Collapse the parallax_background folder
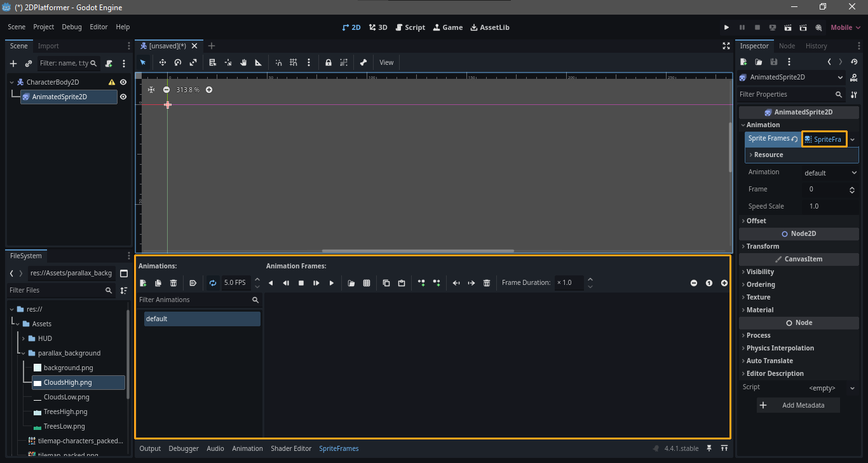This screenshot has width=868, height=463. pos(23,353)
